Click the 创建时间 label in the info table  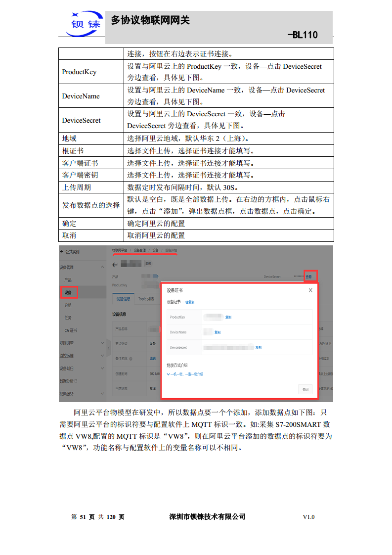click(121, 374)
